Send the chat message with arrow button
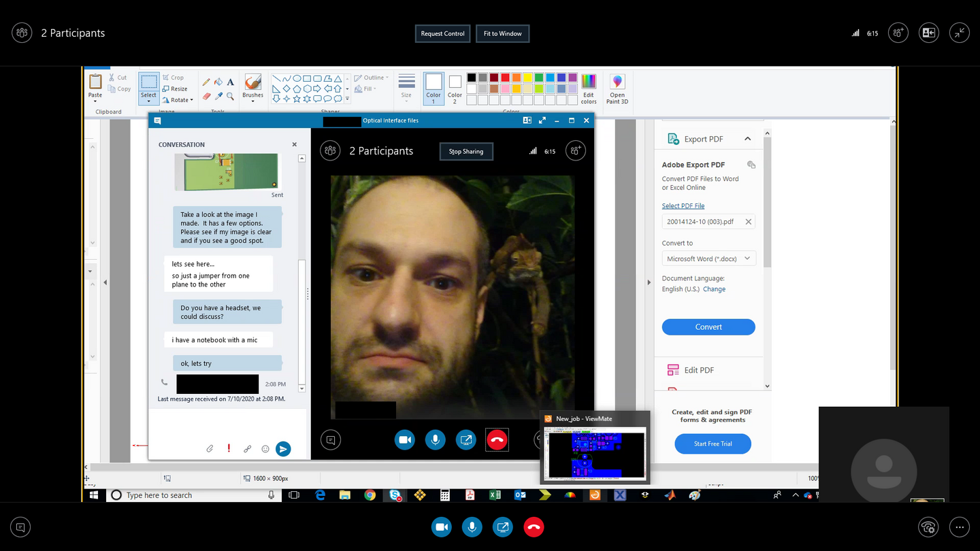Viewport: 980px width, 551px height. point(283,448)
